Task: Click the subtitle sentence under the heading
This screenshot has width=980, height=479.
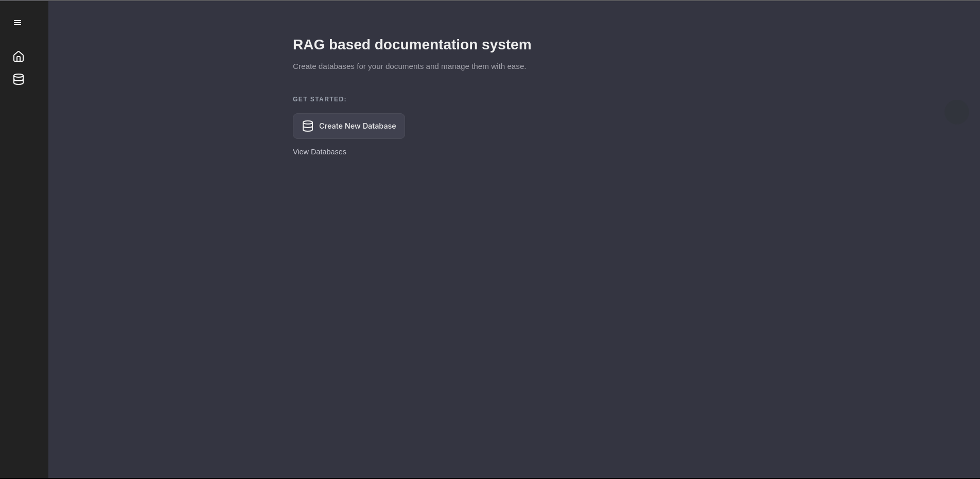Action: point(409,66)
